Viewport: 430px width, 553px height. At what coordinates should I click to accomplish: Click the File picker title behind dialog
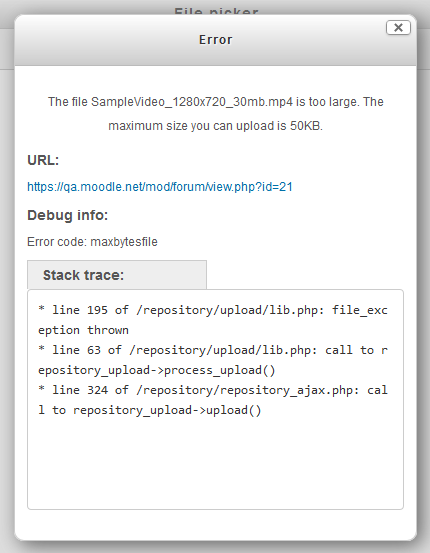[x=216, y=12]
